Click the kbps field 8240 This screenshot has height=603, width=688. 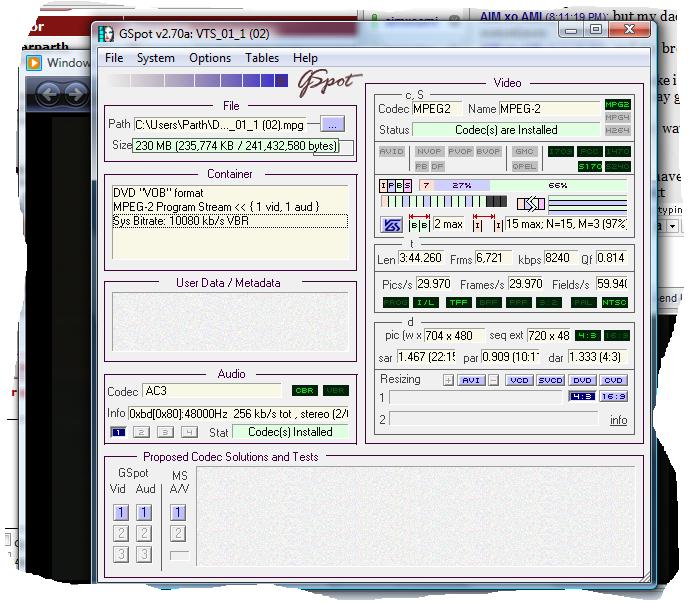click(560, 258)
